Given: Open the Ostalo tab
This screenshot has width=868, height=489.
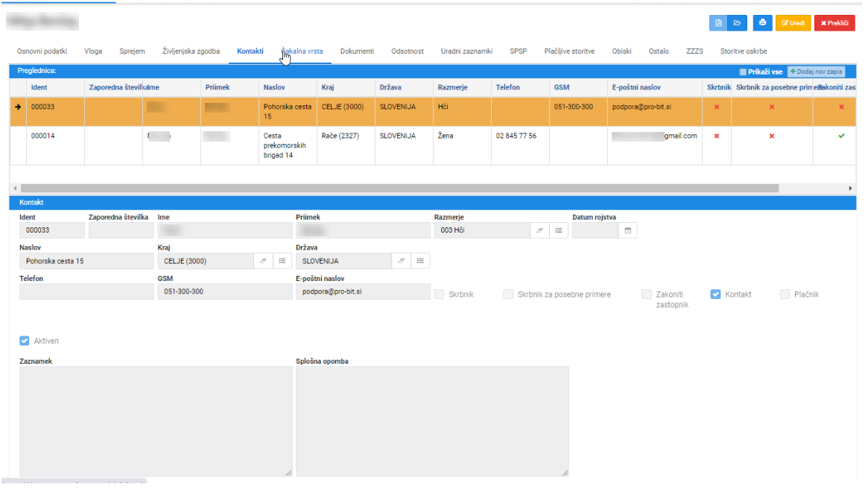Looking at the screenshot, I should (x=659, y=51).
